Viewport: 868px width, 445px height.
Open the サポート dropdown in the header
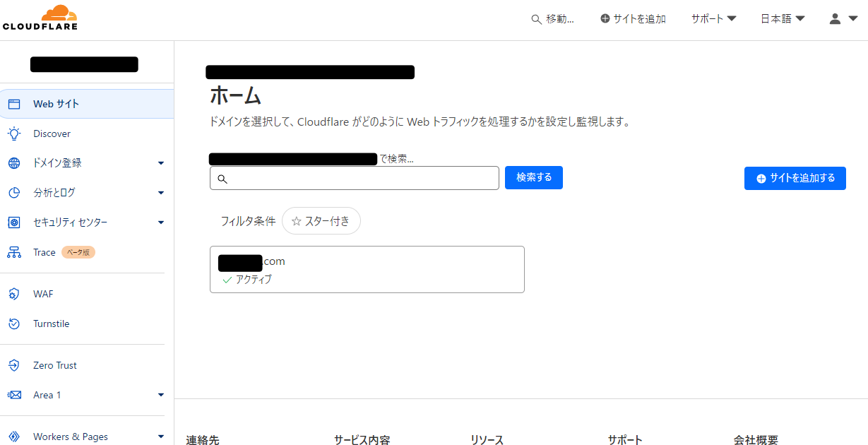coord(713,19)
